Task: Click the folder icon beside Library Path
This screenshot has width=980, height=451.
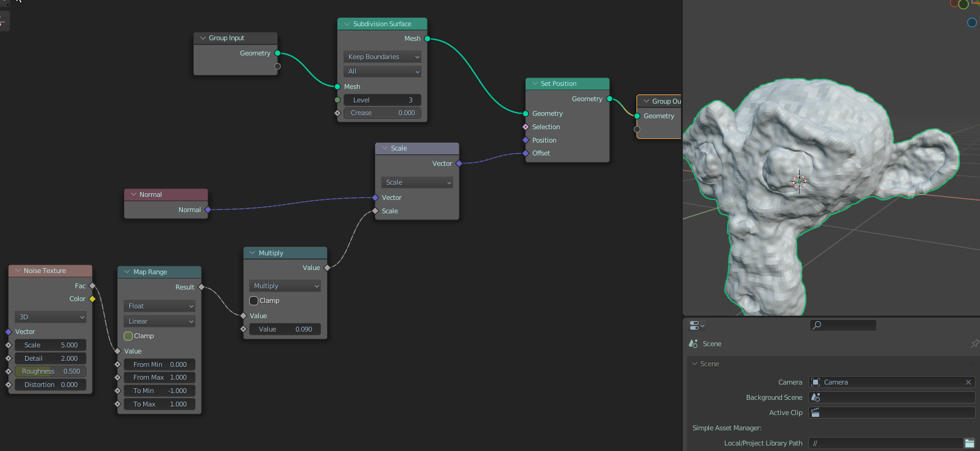Action: click(x=969, y=443)
